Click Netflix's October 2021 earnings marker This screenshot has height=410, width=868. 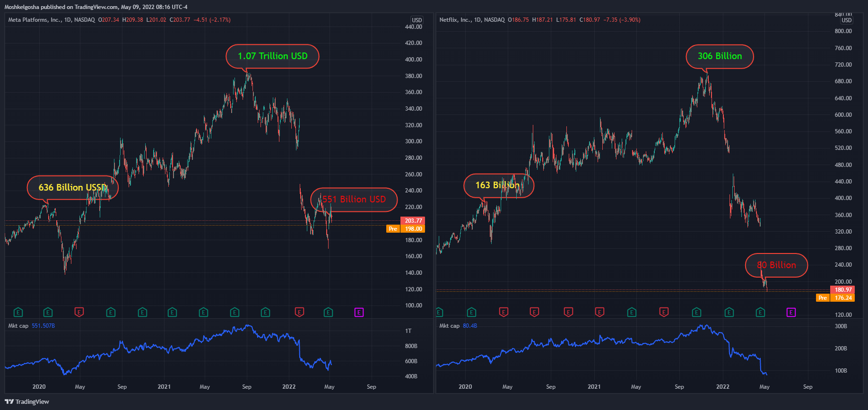click(696, 312)
